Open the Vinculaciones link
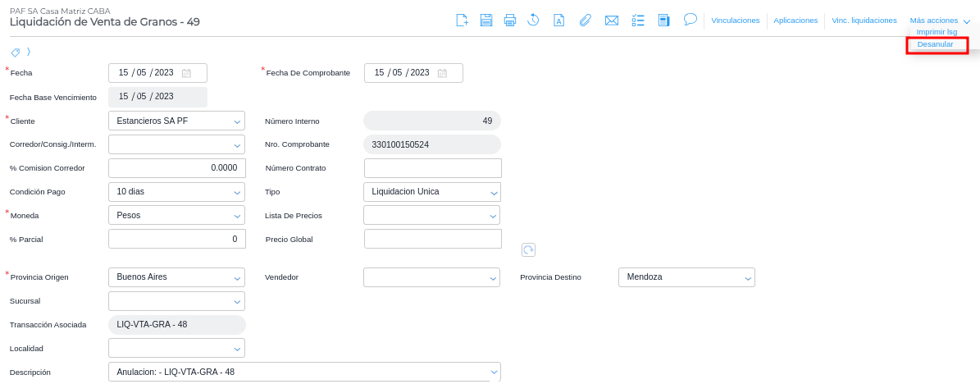 click(736, 21)
